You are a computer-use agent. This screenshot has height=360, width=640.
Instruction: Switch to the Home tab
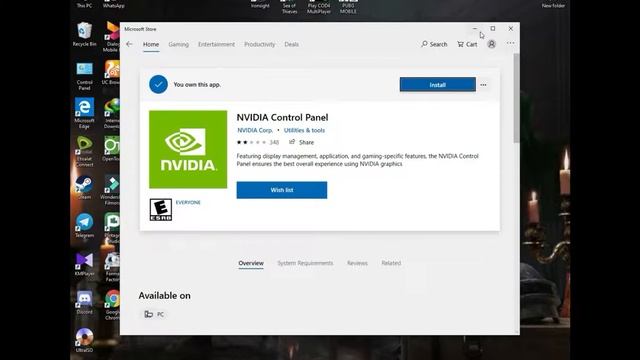[151, 44]
